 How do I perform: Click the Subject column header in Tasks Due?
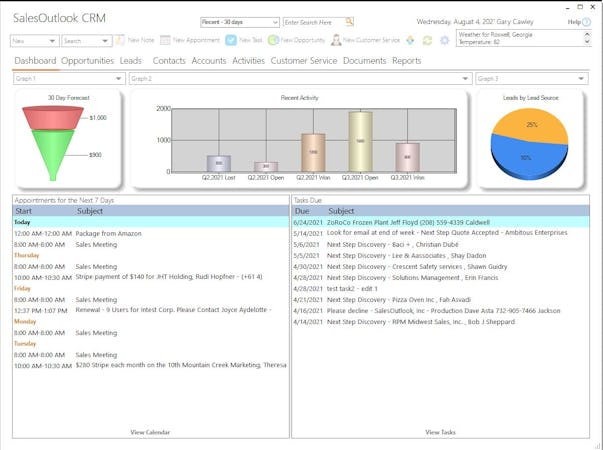point(341,211)
